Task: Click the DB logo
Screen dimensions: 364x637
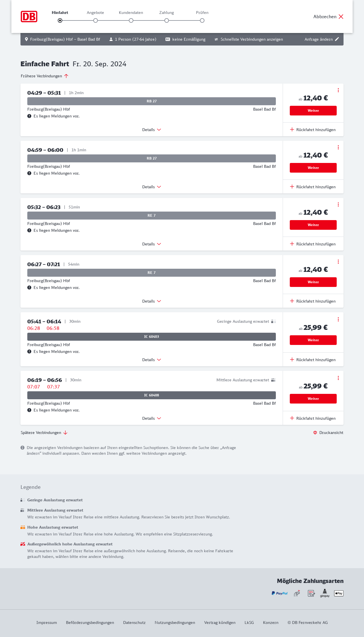Action: point(29,16)
